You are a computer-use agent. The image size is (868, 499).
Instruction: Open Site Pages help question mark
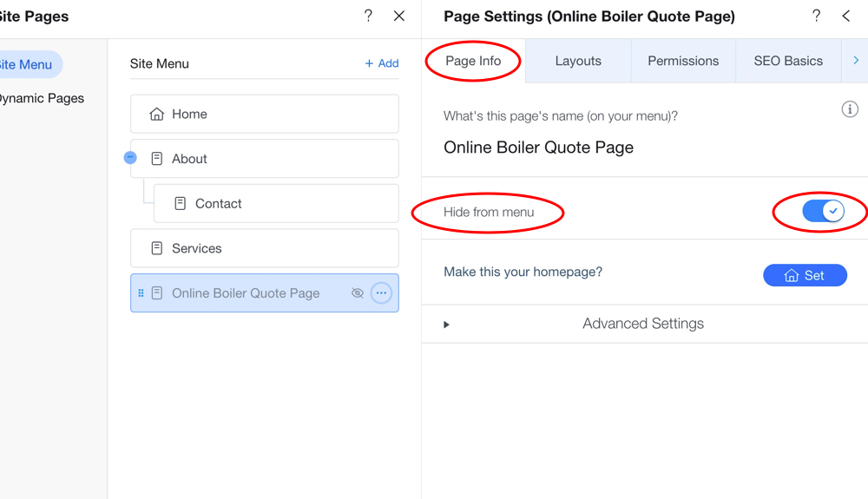pyautogui.click(x=368, y=16)
